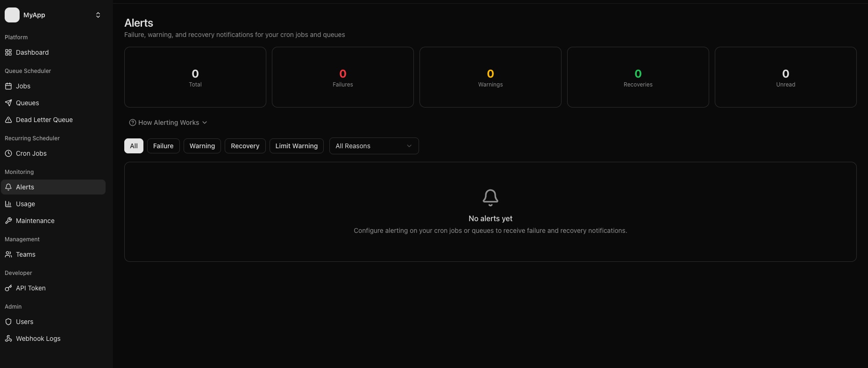Open Maintenance page label
The height and width of the screenshot is (368, 868).
(35, 221)
